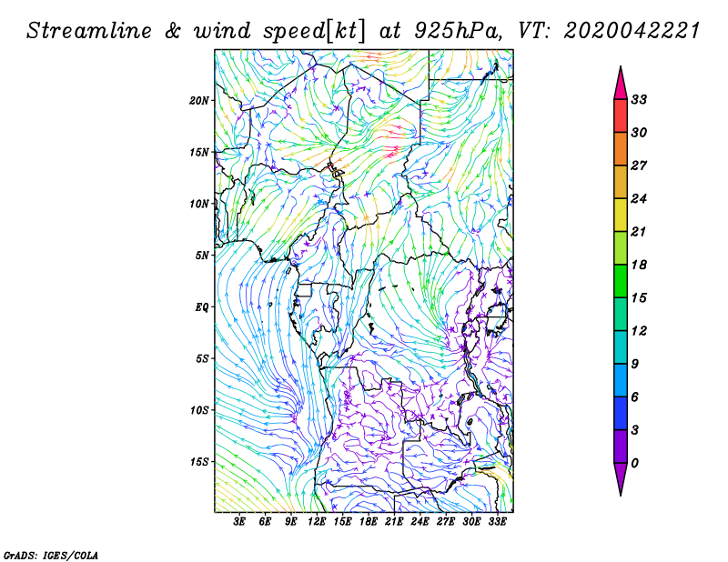Select the orange colorbar segment between 27 and 30
The width and height of the screenshot is (728, 562).
point(621,149)
